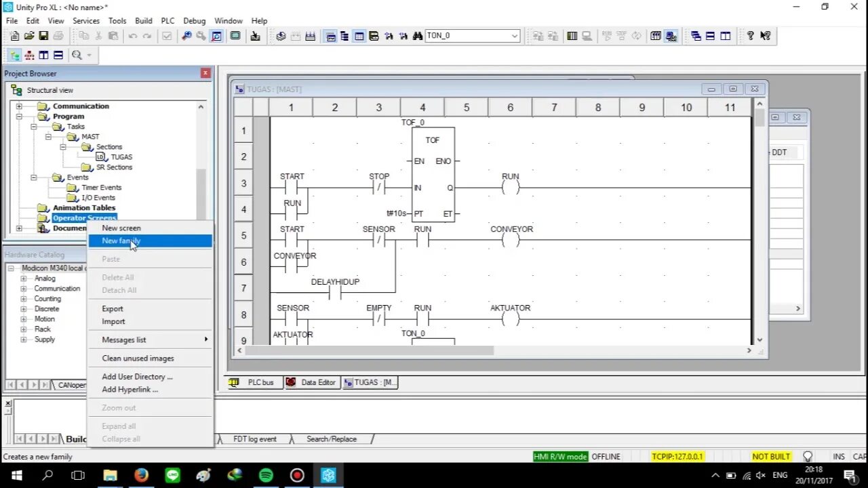Click the Tile horizontally windows icon
Screen dimensions: 868x488
710,36
